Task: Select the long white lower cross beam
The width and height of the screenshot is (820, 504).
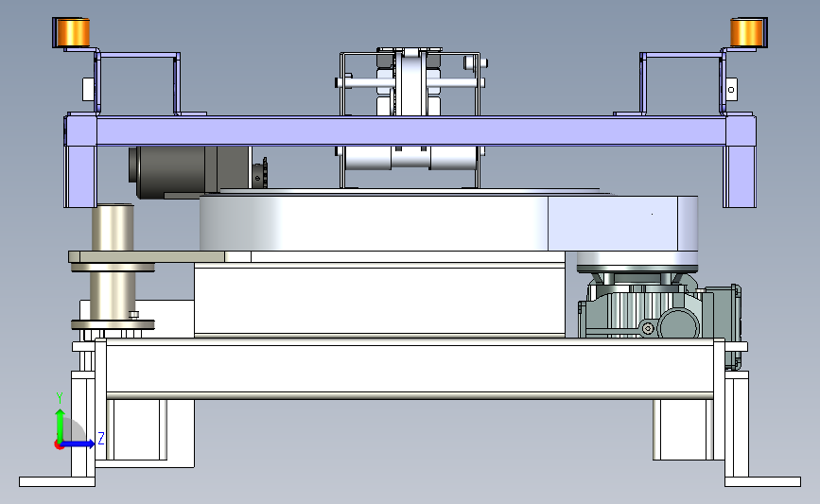Action: (x=410, y=368)
